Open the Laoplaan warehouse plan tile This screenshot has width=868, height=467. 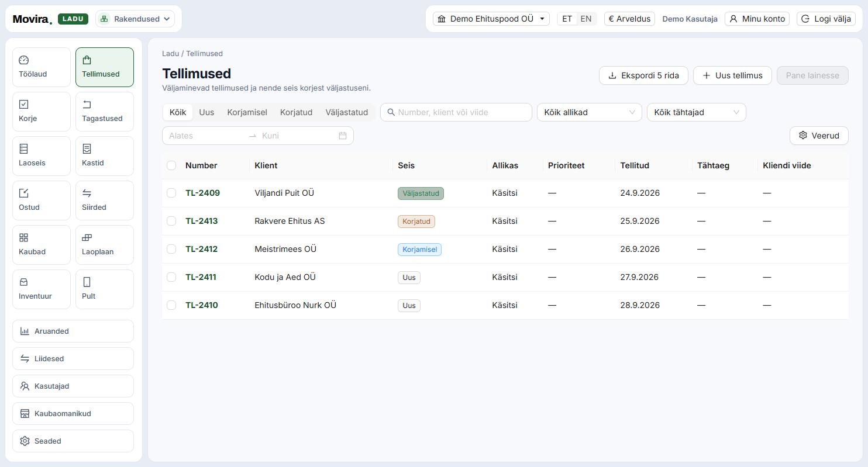(105, 245)
